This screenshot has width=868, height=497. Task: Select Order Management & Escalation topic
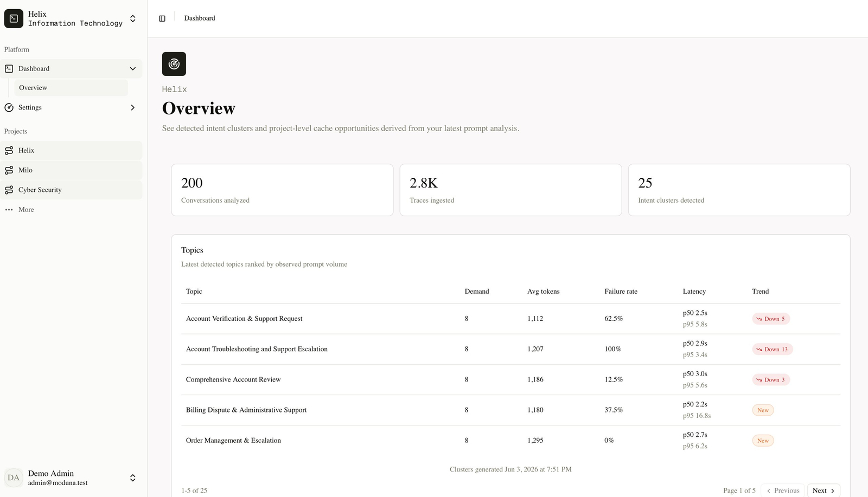(x=233, y=441)
